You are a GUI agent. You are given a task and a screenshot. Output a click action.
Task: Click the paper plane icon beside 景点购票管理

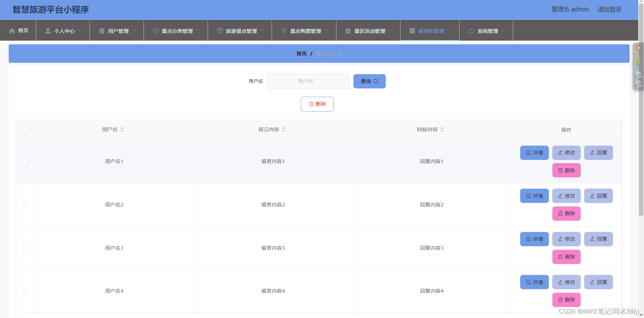(x=284, y=31)
